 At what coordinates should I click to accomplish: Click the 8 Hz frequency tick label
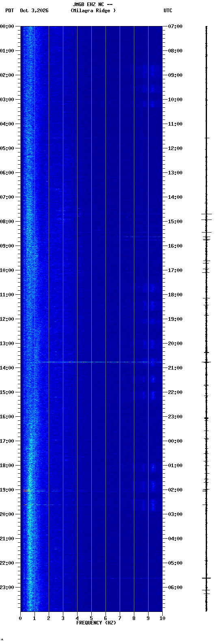[134, 618]
